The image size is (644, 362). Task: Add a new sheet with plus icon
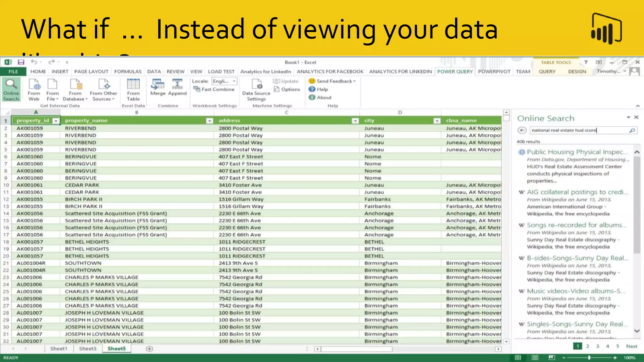coord(150,349)
